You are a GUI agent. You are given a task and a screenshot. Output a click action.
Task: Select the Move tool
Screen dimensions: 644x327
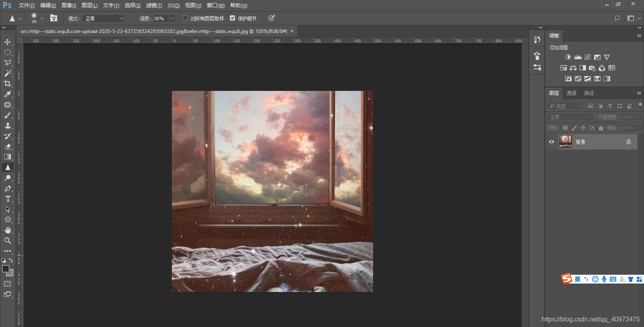click(8, 42)
